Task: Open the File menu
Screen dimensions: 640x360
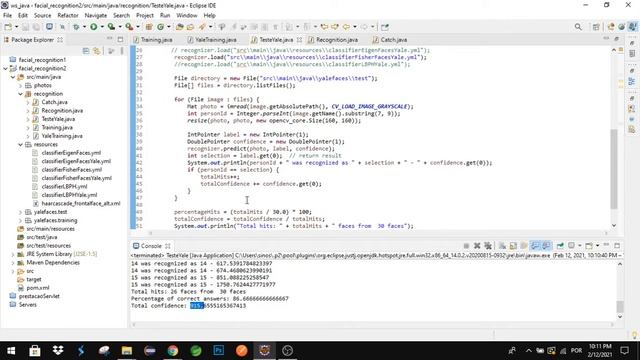Action: 7,16
